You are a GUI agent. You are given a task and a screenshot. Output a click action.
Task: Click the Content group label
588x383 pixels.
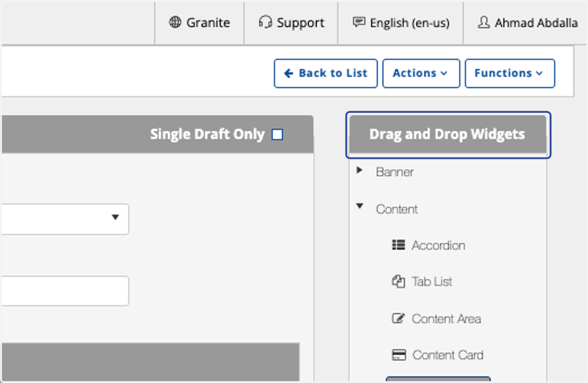[397, 209]
